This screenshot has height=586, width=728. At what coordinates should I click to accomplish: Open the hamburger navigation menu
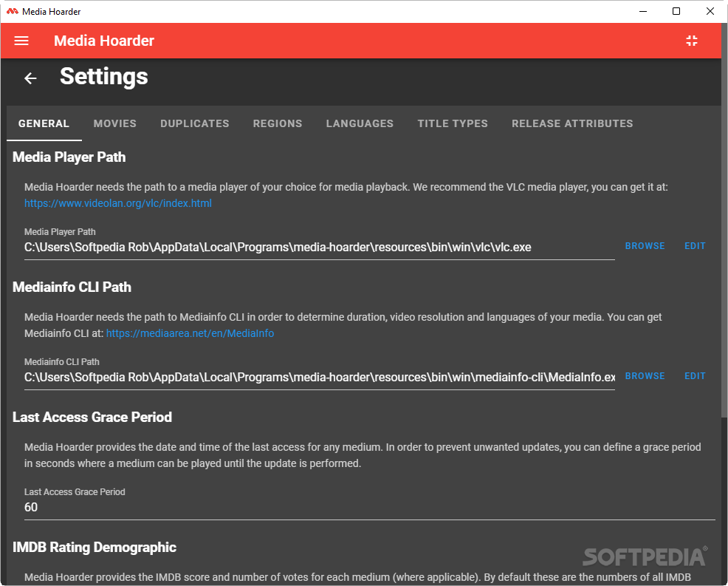coord(21,41)
